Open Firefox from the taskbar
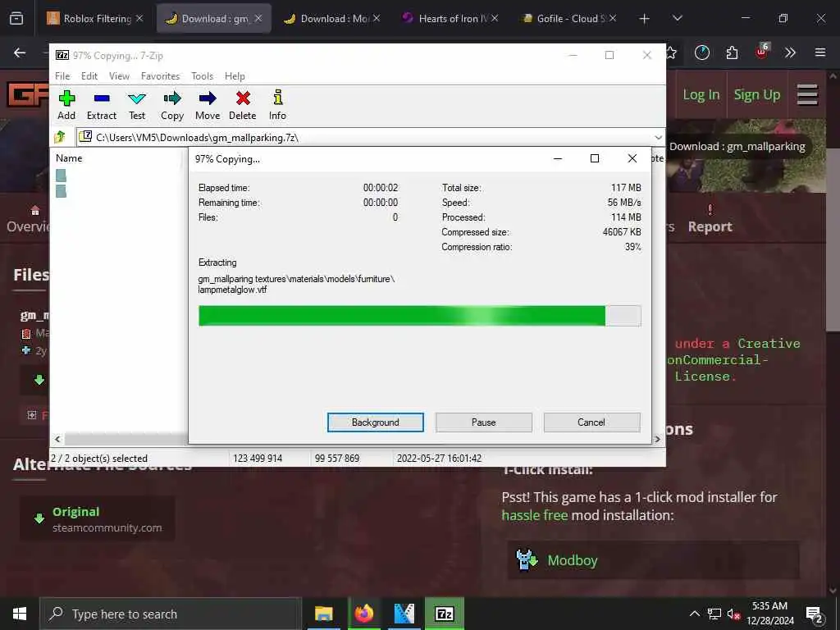Screen dimensions: 840x630 click(363, 614)
